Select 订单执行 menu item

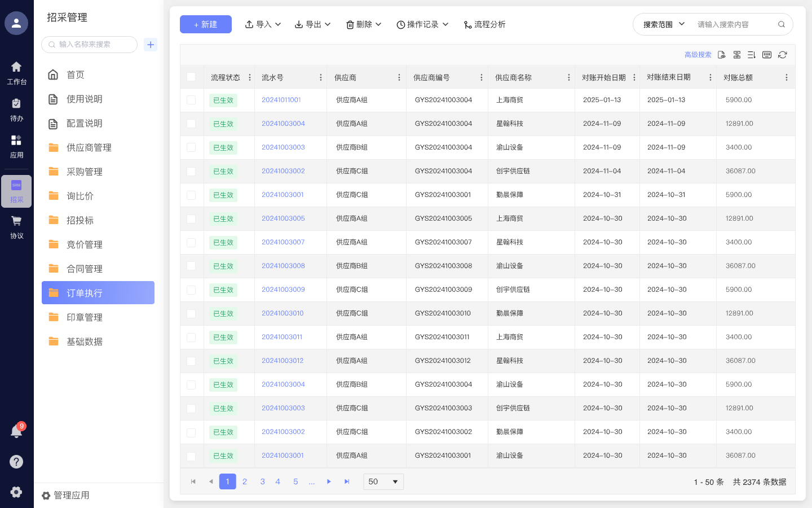(x=98, y=293)
